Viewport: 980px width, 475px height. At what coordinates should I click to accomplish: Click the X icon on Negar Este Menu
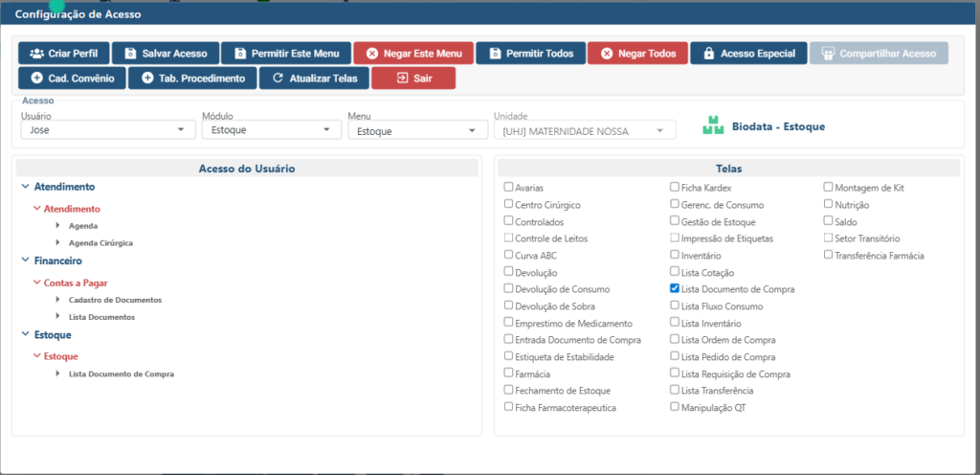tap(371, 54)
